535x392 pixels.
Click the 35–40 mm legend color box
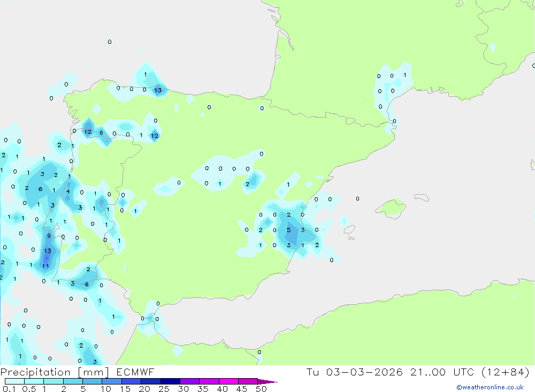pos(209,381)
